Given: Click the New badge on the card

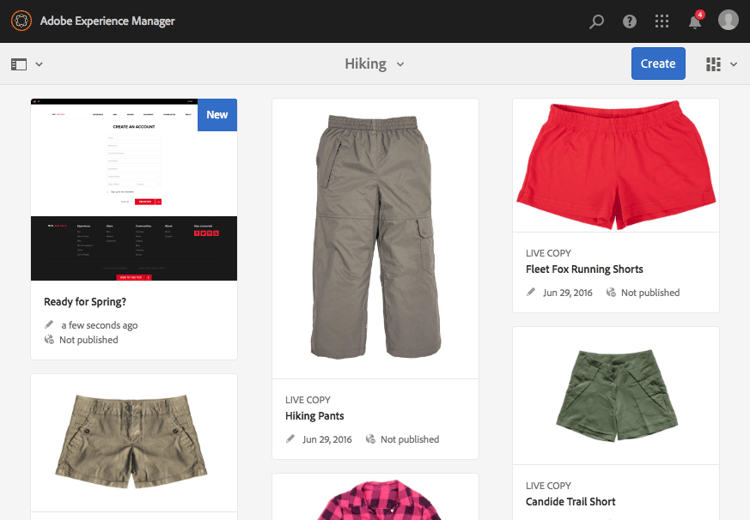Looking at the screenshot, I should click(x=217, y=115).
